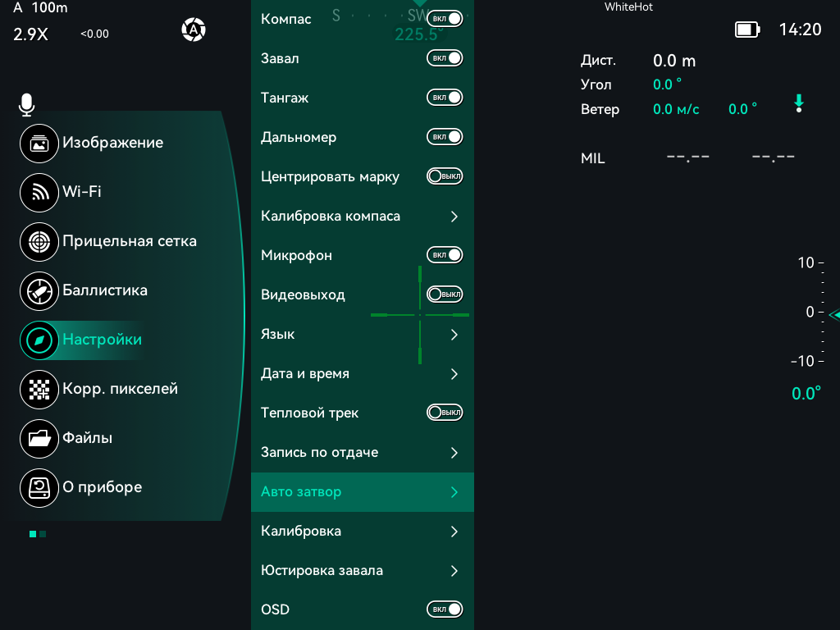Viewport: 840px width, 630px height.
Task: Click the 2.9X zoom value
Action: tap(30, 34)
